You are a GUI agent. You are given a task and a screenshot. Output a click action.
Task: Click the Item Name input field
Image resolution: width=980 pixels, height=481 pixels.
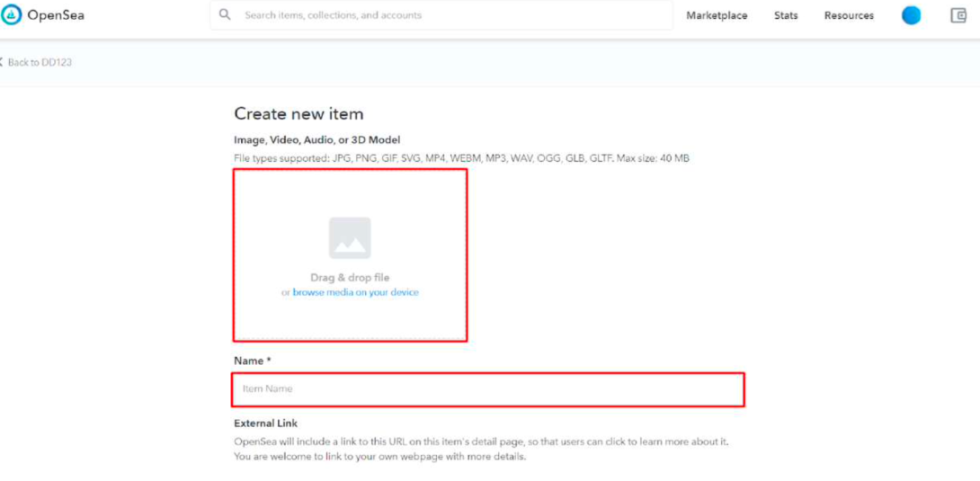click(x=488, y=389)
